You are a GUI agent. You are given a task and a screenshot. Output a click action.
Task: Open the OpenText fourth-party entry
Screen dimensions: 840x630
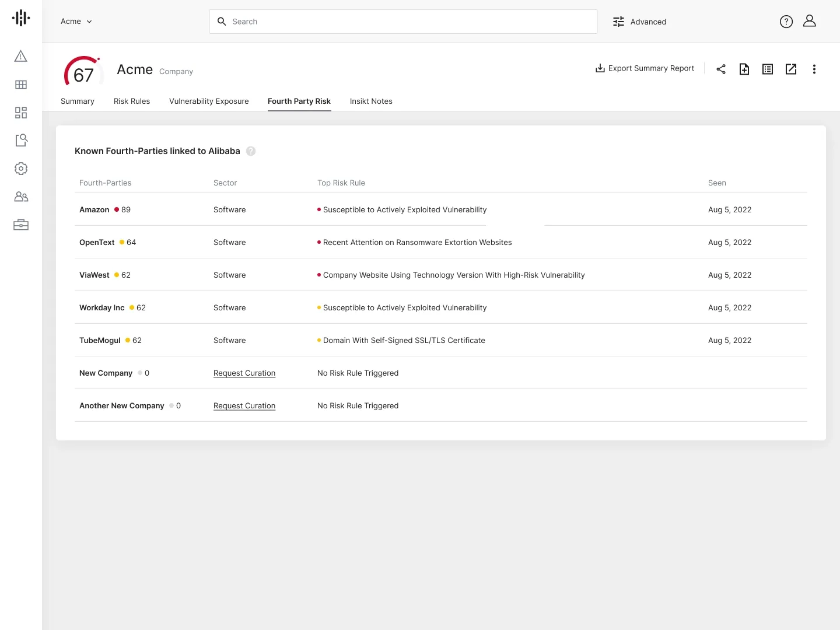(97, 242)
